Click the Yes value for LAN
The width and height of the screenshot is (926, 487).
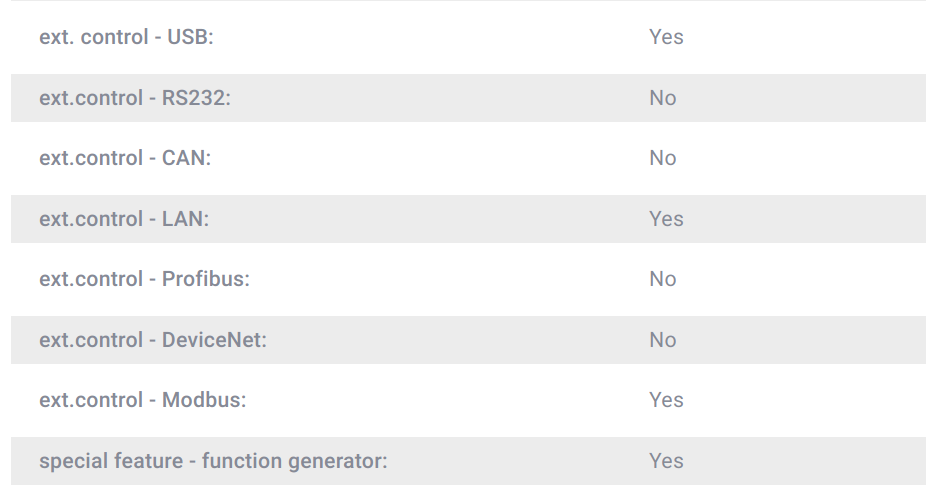666,219
